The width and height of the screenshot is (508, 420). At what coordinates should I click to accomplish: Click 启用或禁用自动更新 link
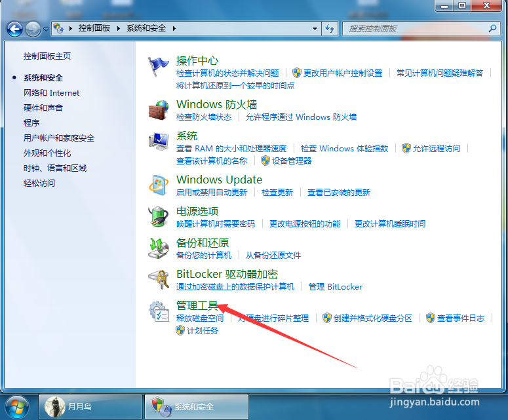(x=212, y=193)
